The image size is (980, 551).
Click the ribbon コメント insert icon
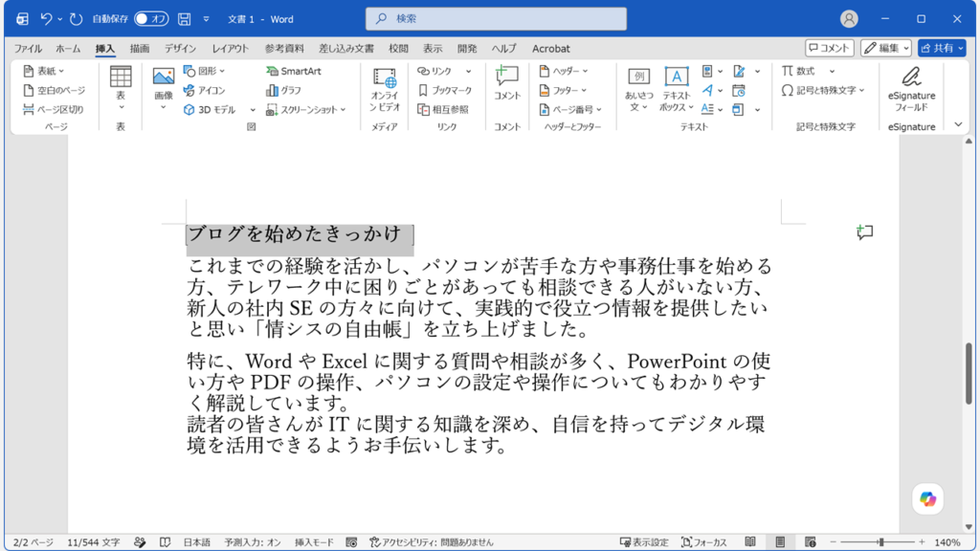(x=507, y=77)
